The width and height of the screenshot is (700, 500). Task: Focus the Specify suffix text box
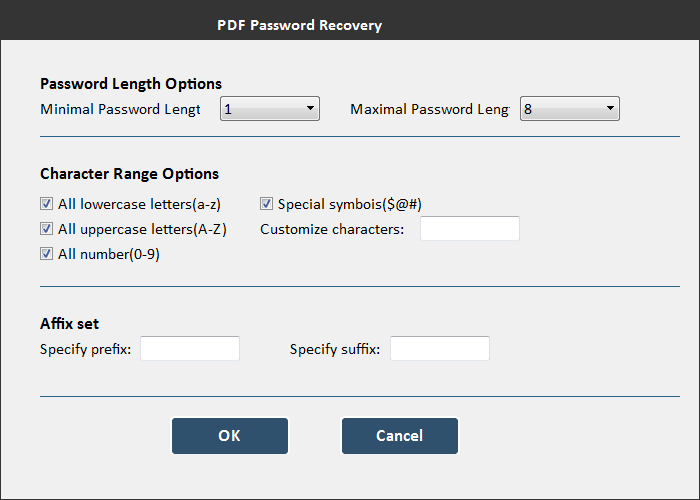pos(440,348)
